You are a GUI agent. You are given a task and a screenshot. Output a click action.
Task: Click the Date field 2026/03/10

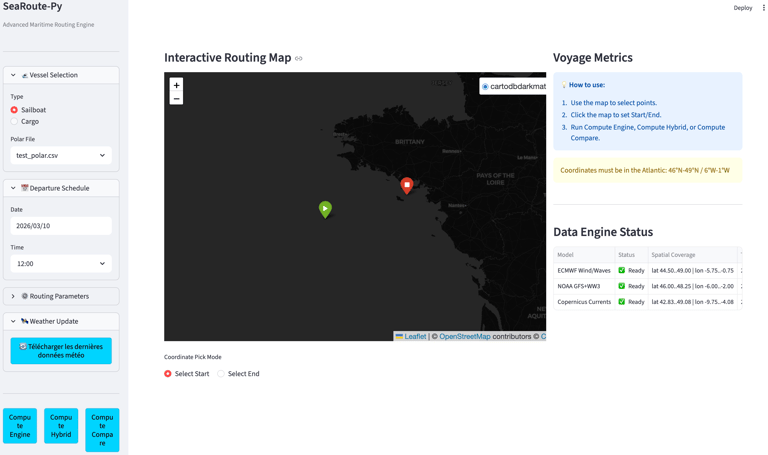pos(61,226)
